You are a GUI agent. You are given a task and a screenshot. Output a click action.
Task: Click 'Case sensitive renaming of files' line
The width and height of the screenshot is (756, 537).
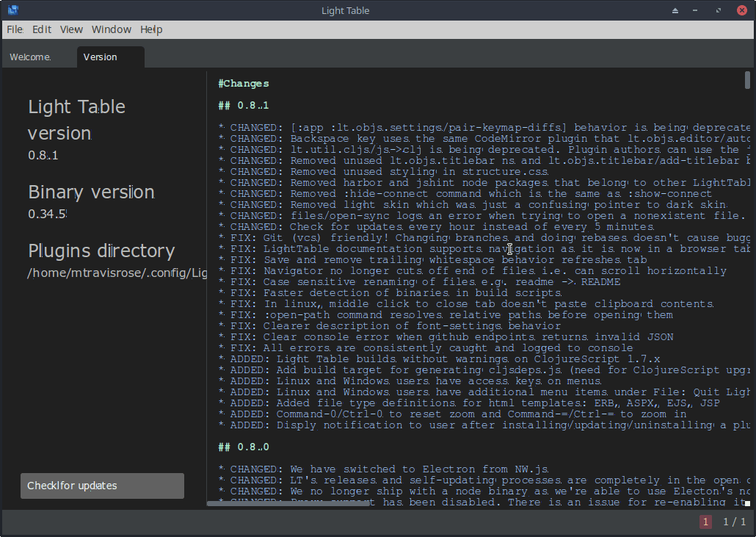(419, 282)
